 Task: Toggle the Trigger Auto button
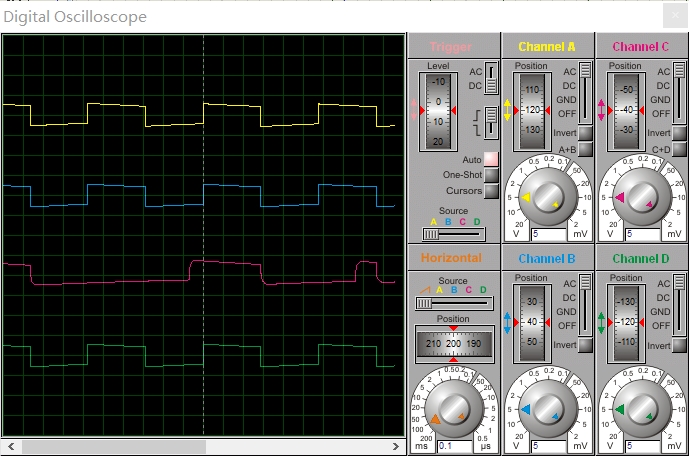pyautogui.click(x=491, y=159)
